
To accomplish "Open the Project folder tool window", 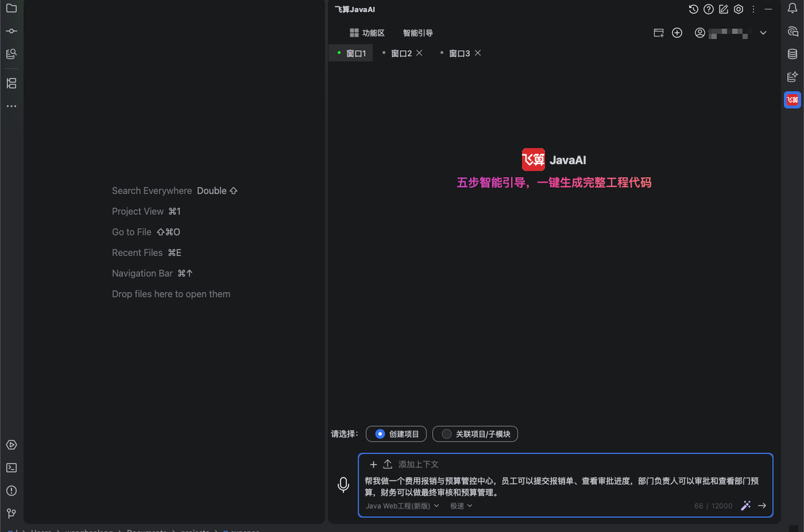I will tap(11, 9).
